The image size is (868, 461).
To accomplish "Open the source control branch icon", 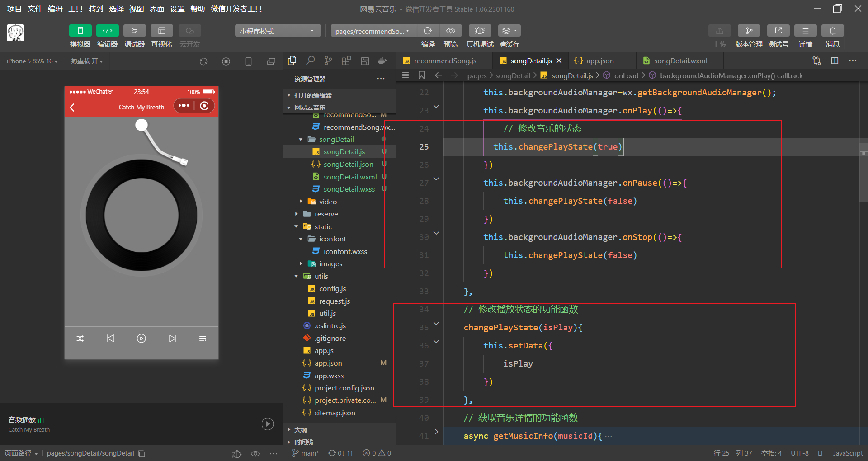I will pyautogui.click(x=328, y=61).
